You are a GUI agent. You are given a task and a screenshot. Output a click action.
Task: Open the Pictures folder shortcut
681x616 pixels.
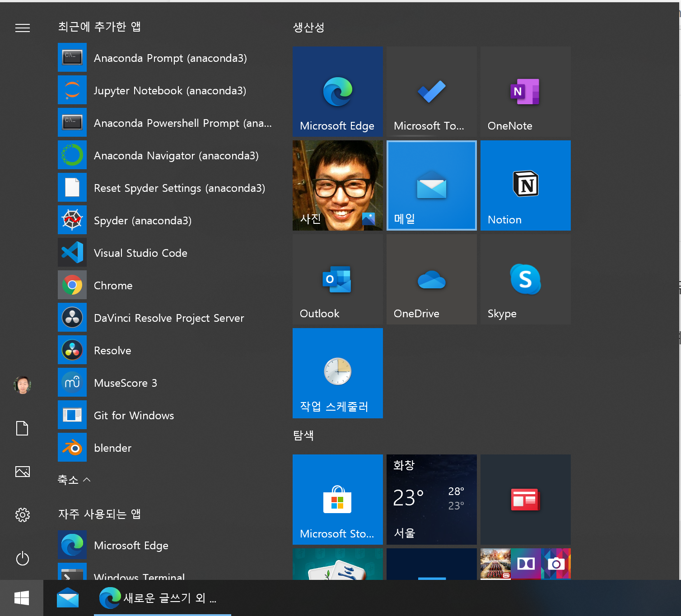click(22, 472)
